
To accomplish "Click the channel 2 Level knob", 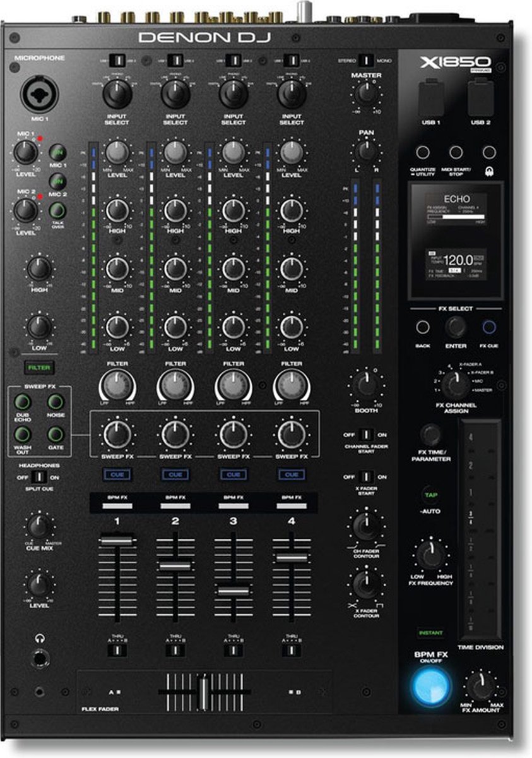I will 175,153.
